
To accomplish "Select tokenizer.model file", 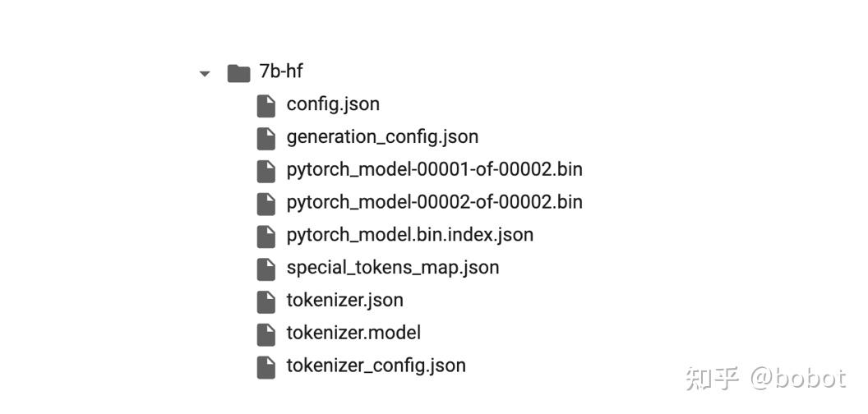I will point(353,333).
